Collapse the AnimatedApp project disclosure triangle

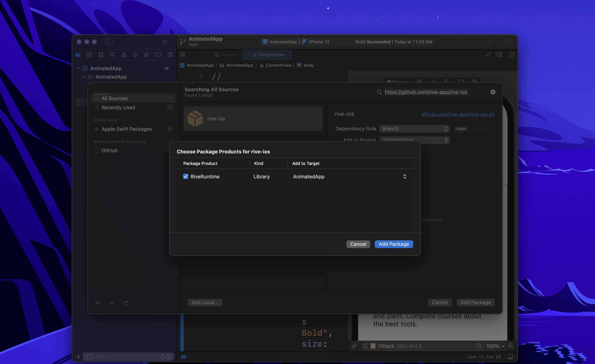pos(79,68)
